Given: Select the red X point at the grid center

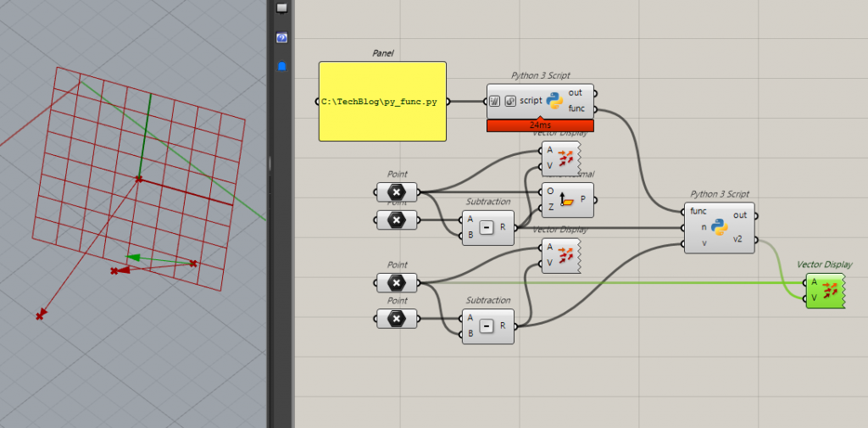Looking at the screenshot, I should click(x=139, y=179).
